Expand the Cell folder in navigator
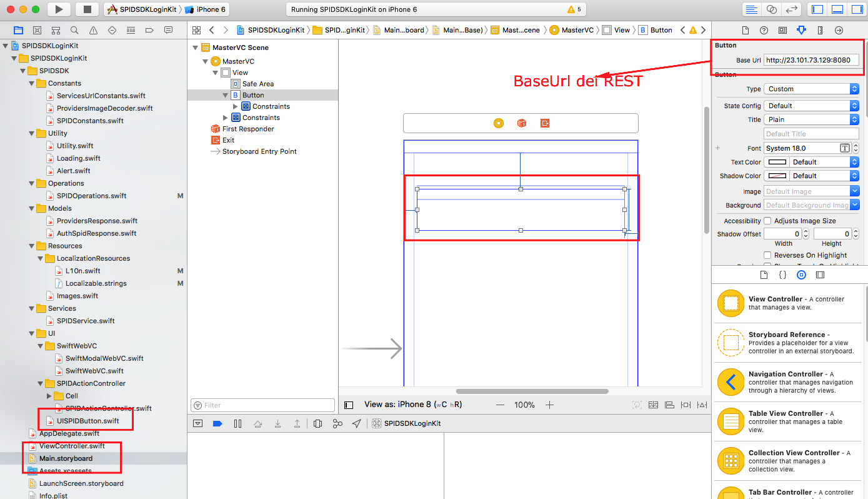This screenshot has width=868, height=499. [50, 396]
